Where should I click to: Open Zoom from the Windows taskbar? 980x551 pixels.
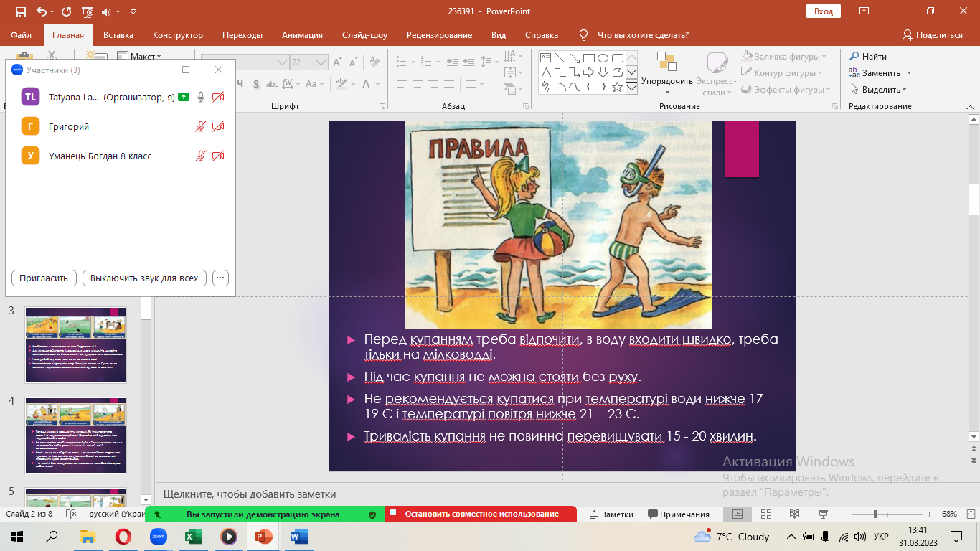159,536
